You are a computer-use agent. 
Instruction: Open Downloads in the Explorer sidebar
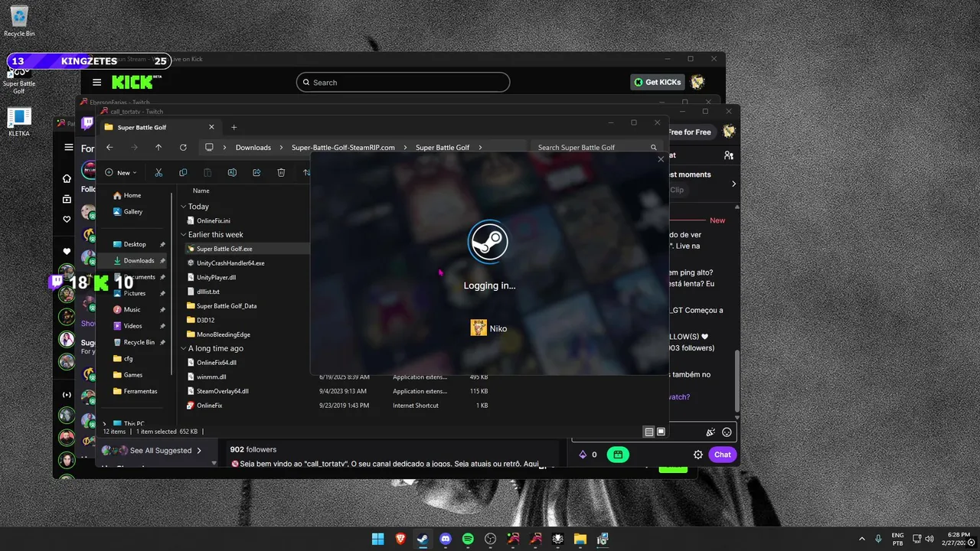pyautogui.click(x=139, y=261)
